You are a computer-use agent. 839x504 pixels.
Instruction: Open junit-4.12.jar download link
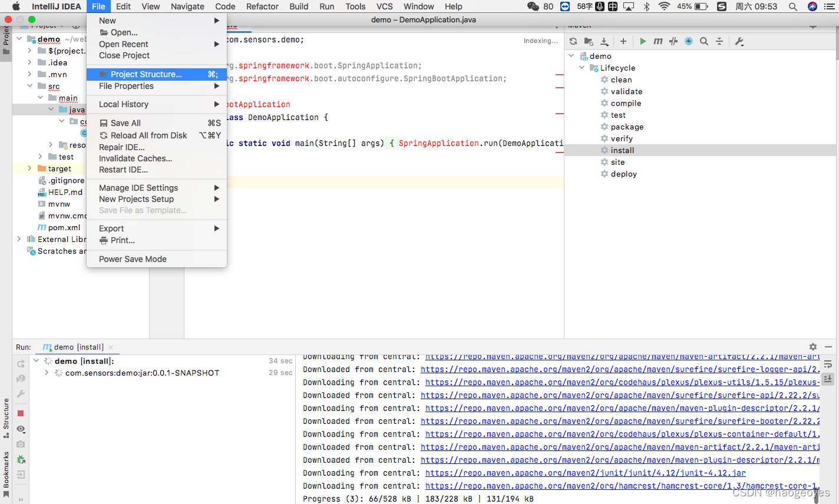(586, 473)
